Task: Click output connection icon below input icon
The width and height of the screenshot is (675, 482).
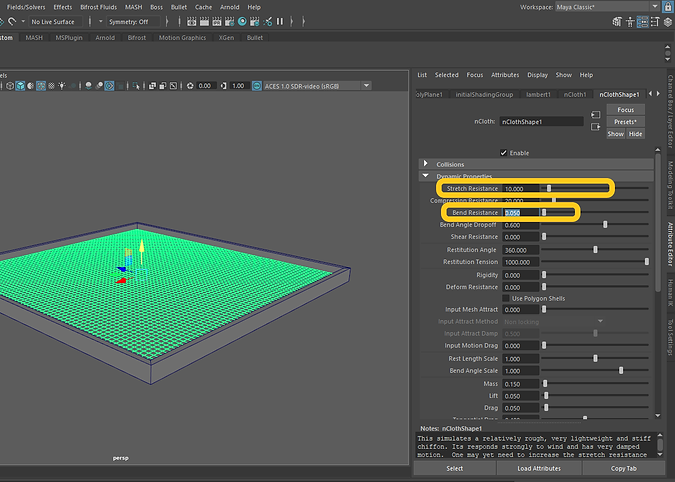Action: [x=595, y=127]
